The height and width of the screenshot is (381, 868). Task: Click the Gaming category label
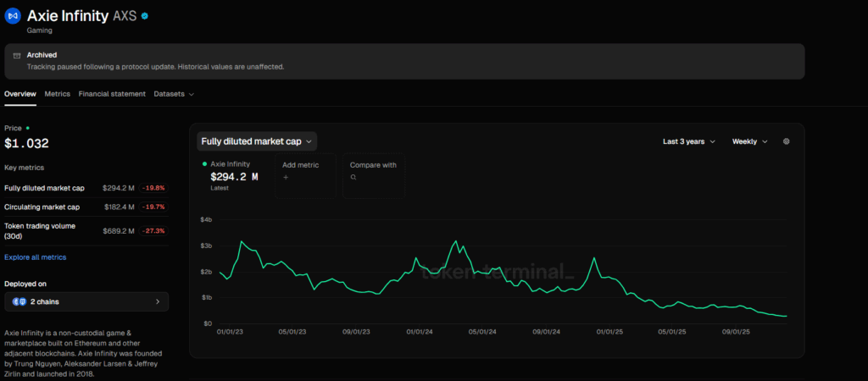39,31
